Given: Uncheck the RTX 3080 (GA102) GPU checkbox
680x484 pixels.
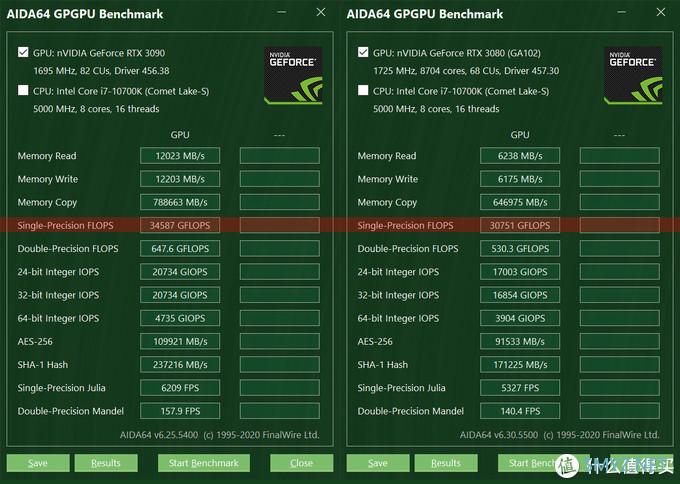Looking at the screenshot, I should [363, 52].
